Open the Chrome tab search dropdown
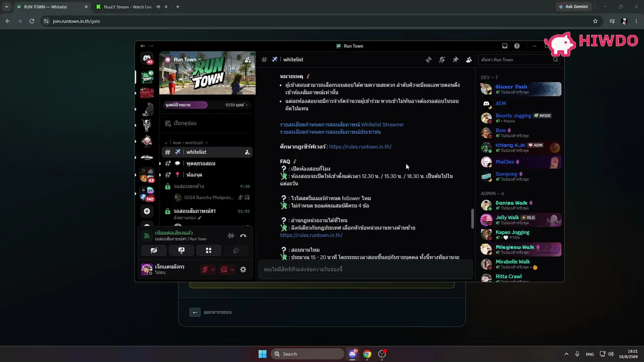Screen dimensions: 644x362 tap(6, 7)
